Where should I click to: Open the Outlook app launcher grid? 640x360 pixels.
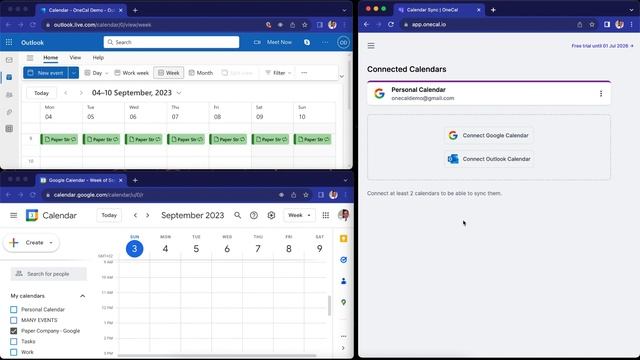9,42
